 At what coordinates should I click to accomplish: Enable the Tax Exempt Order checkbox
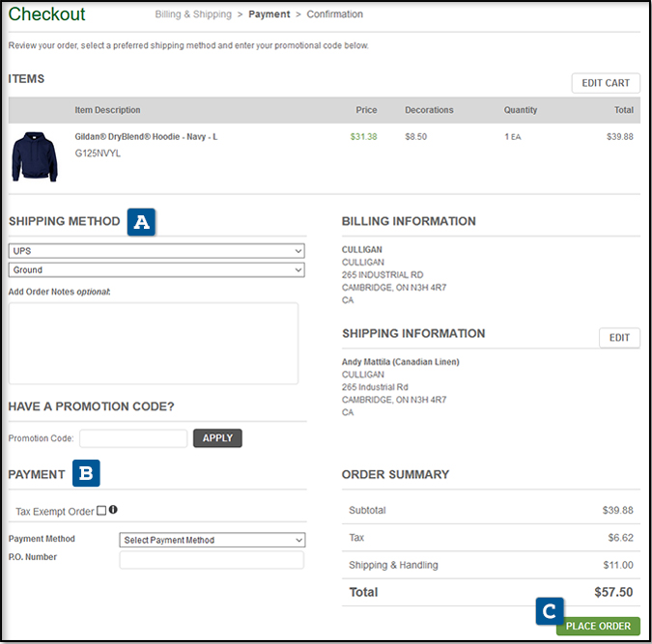click(101, 511)
